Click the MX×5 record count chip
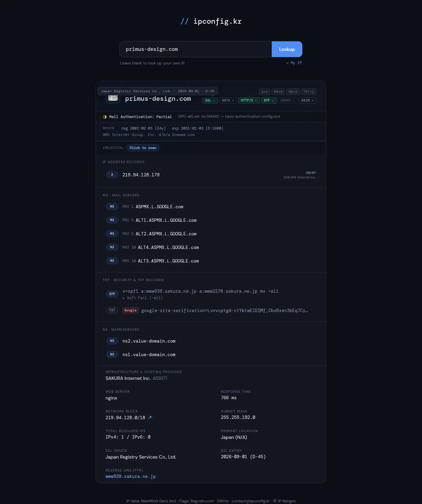The image size is (422, 504). click(278, 92)
